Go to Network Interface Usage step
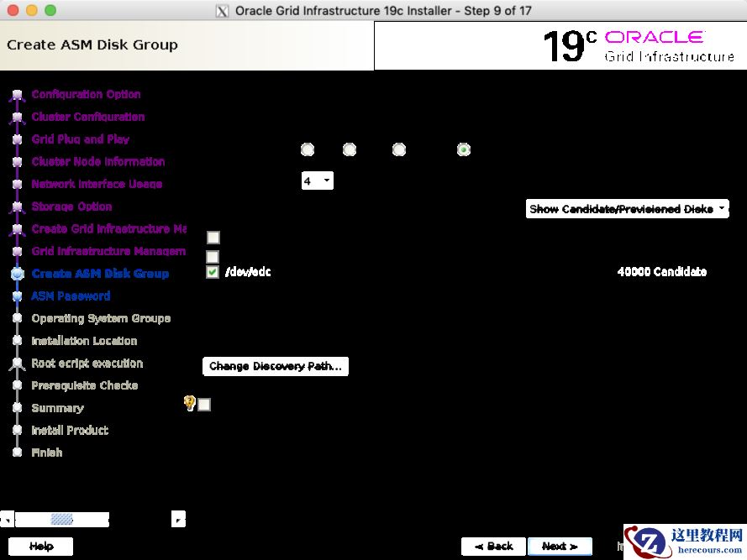The height and width of the screenshot is (560, 747). [97, 184]
